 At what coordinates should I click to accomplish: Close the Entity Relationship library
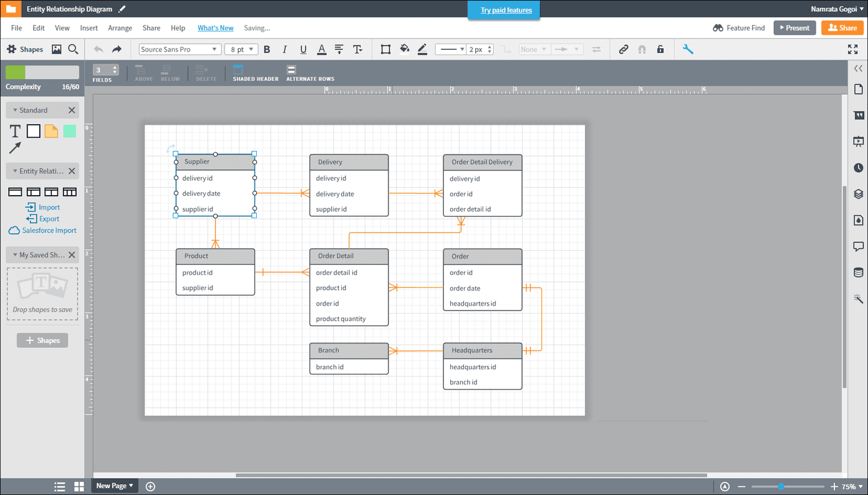[72, 171]
